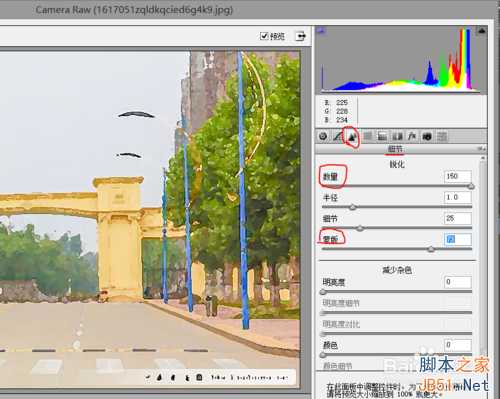Click the 蒙版 slider label
The image size is (500, 399).
pos(330,239)
